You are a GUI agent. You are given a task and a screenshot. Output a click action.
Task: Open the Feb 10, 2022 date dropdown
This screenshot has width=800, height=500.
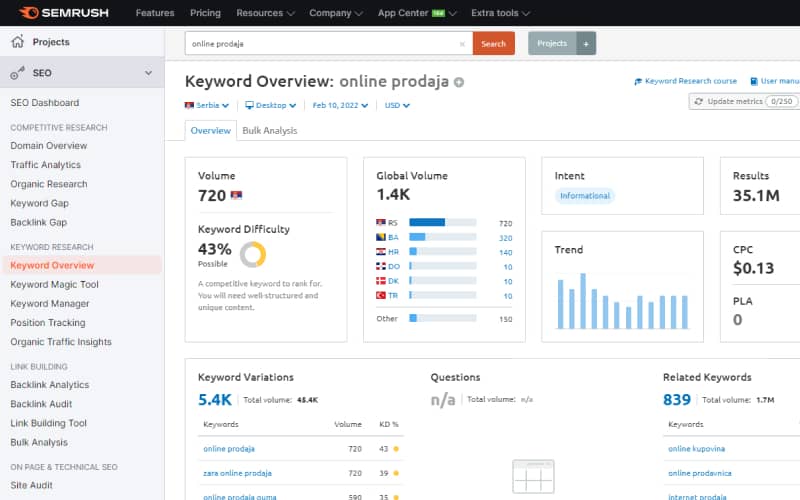click(x=340, y=105)
